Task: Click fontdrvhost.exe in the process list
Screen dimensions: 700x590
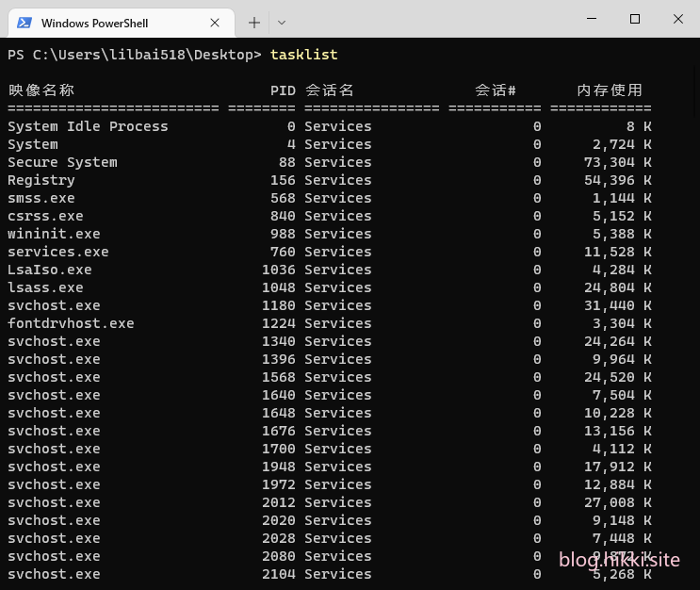Action: click(x=71, y=323)
